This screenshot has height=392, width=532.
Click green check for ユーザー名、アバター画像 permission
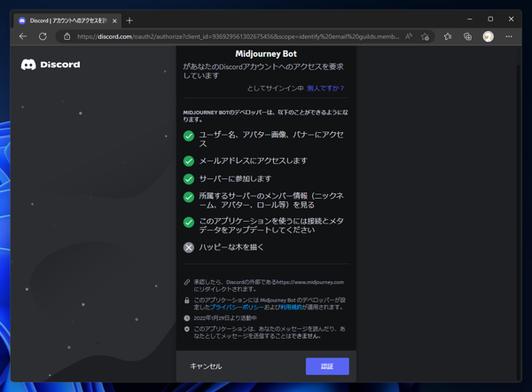pos(189,136)
